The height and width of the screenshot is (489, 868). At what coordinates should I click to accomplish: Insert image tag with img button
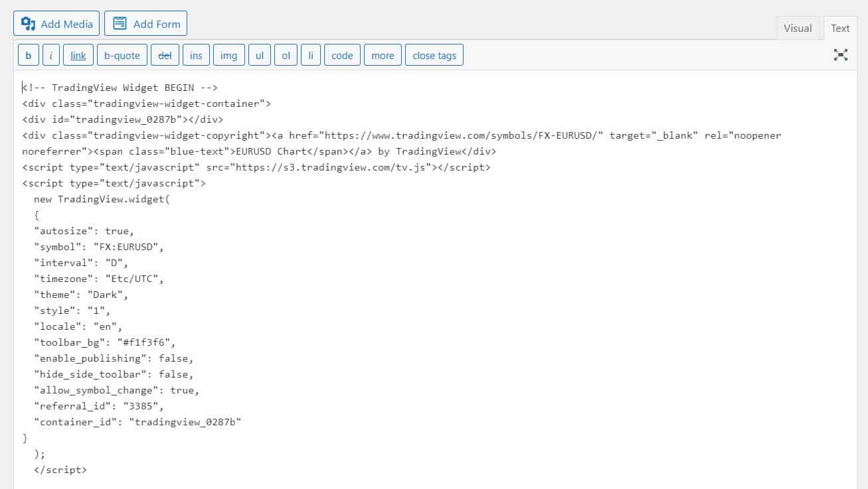coord(228,55)
